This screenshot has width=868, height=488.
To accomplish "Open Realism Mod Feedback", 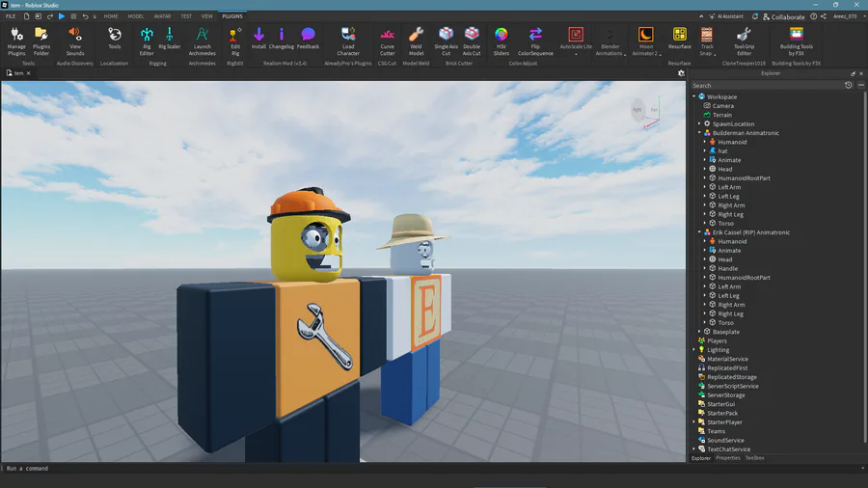I will pyautogui.click(x=308, y=39).
